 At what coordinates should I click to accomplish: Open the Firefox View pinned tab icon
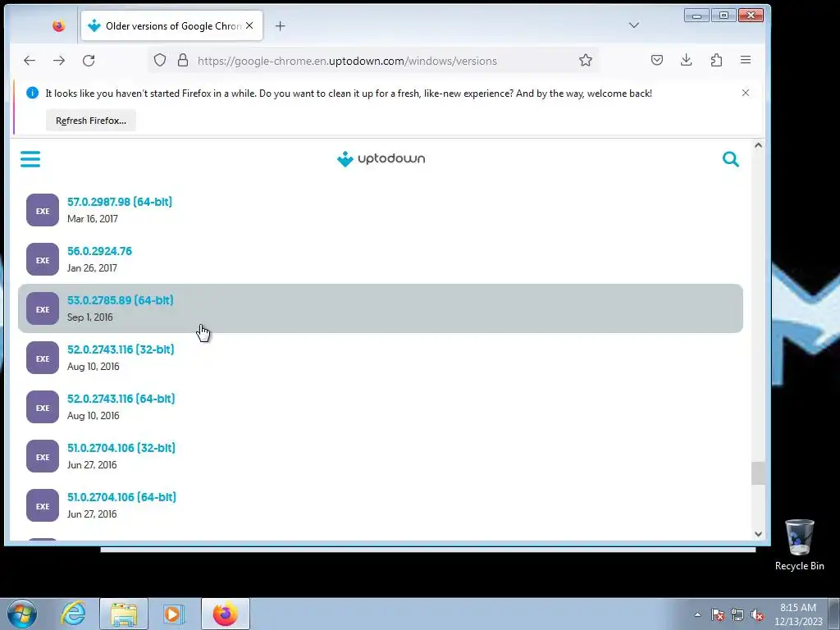click(x=58, y=25)
